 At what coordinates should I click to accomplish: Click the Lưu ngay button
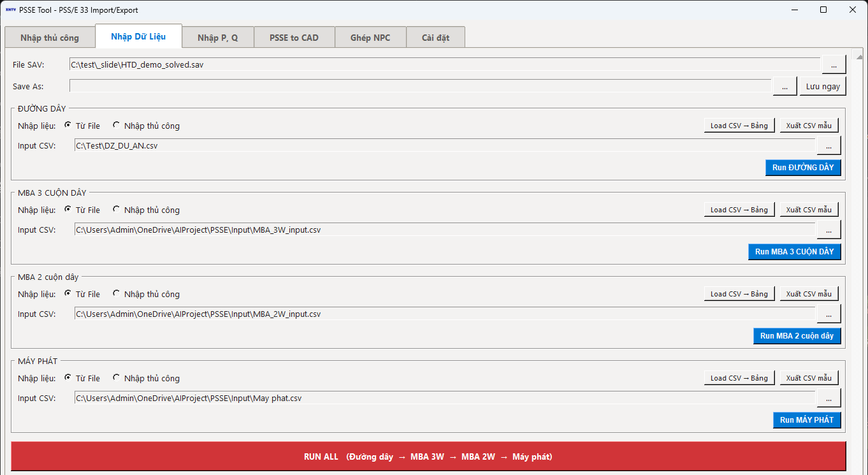pyautogui.click(x=823, y=87)
